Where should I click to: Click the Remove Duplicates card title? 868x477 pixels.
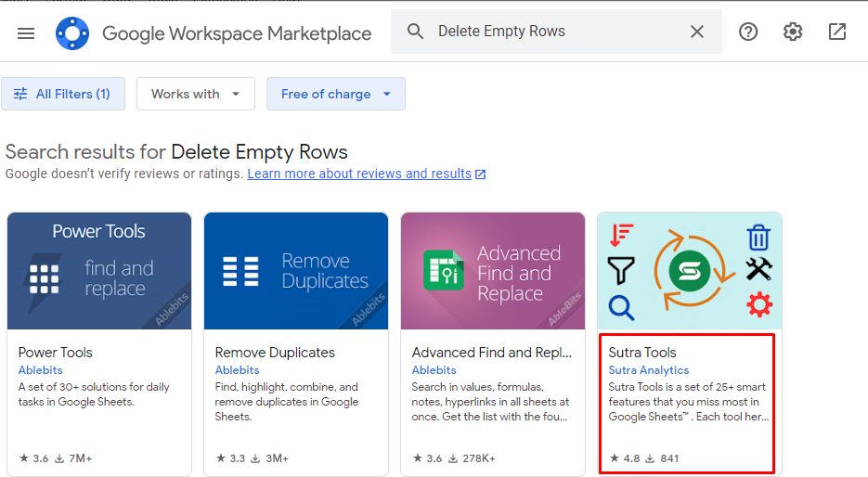275,353
